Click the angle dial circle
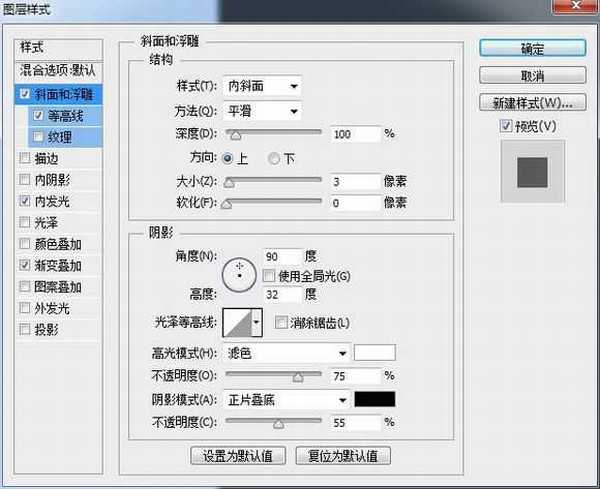This screenshot has width=600, height=489. click(x=239, y=272)
